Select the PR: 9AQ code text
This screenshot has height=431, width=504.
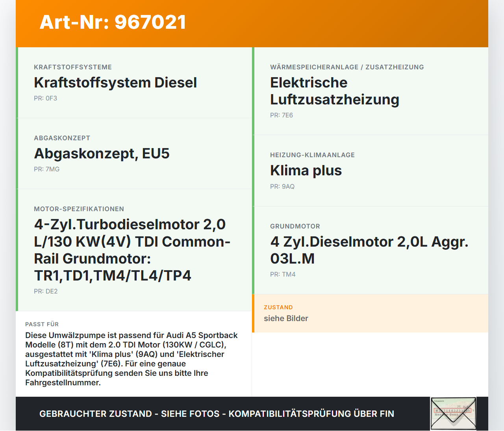pos(282,186)
